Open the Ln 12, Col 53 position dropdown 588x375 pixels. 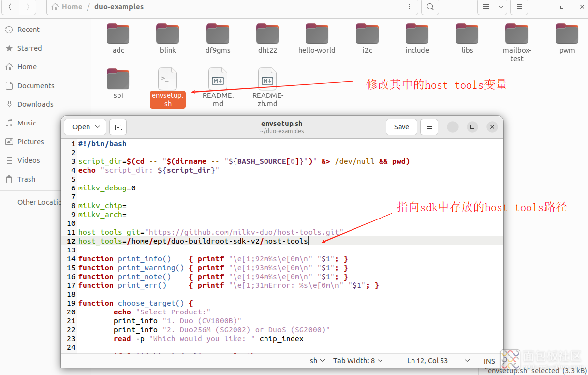[438, 361]
